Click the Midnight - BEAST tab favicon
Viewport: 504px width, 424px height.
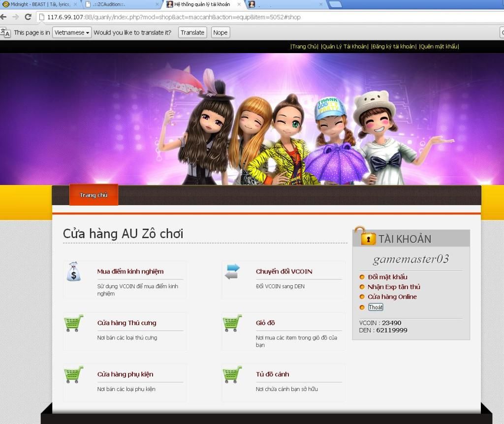(5, 4)
